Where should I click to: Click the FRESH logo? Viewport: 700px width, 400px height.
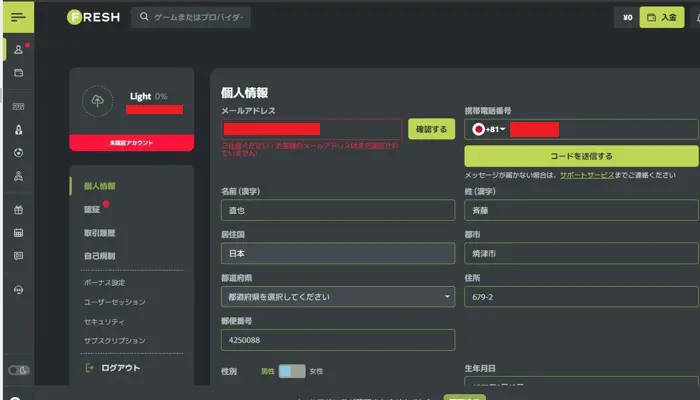point(93,17)
